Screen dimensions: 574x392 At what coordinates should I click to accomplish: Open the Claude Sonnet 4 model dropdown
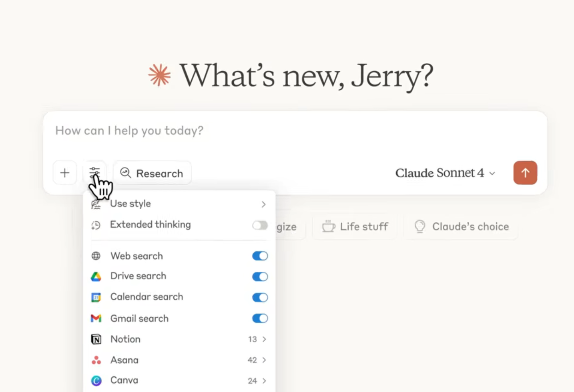(x=446, y=173)
